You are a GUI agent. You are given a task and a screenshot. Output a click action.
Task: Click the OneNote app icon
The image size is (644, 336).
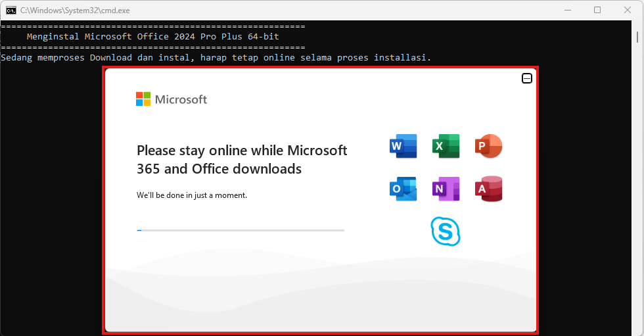point(446,189)
